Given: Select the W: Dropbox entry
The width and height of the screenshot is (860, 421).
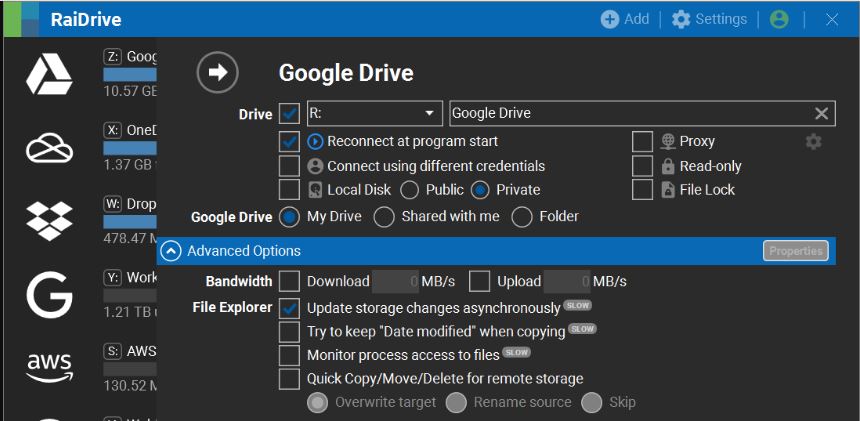Looking at the screenshot, I should tap(130, 220).
